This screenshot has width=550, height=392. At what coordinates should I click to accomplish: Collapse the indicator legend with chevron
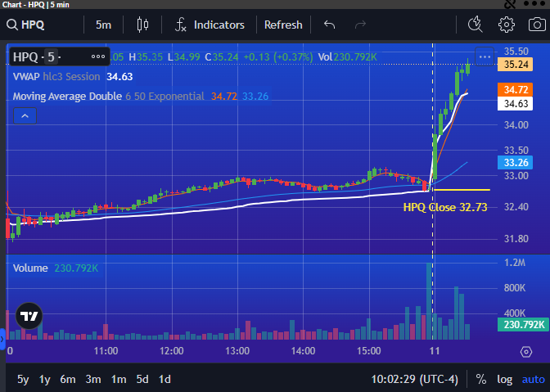(x=25, y=116)
